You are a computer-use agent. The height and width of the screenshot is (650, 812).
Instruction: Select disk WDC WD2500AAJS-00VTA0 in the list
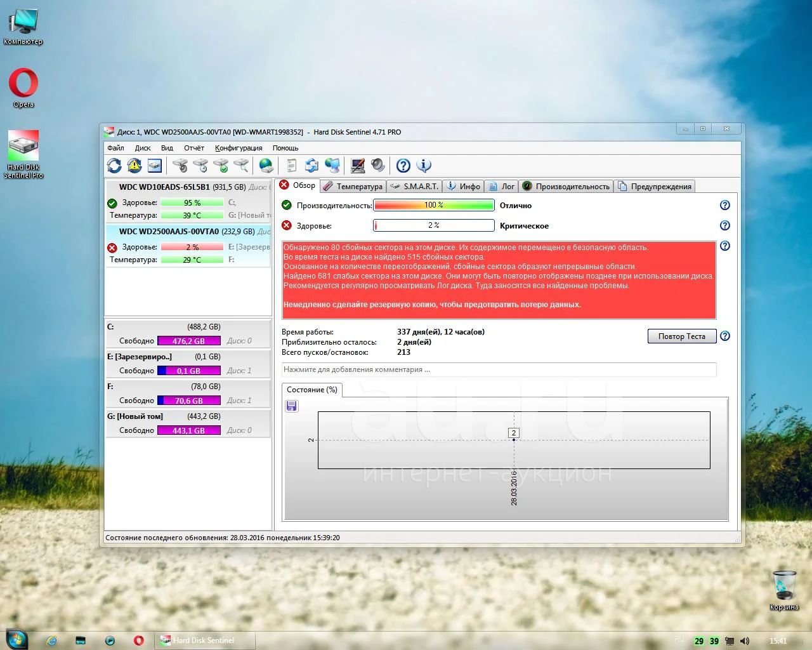(188, 246)
